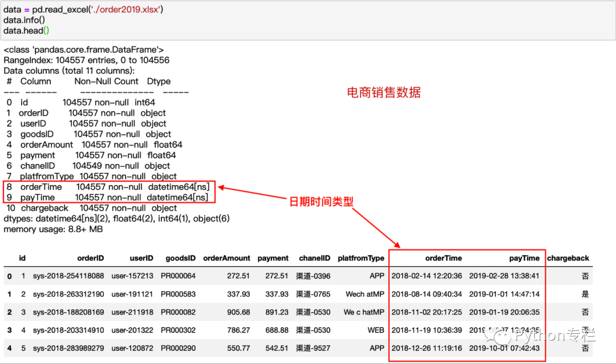Click the userID column header in table
This screenshot has width=616, height=364.
141,258
